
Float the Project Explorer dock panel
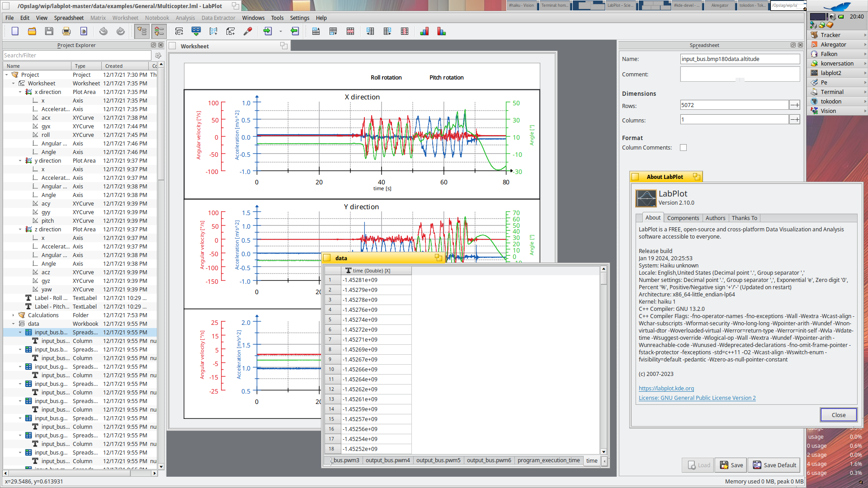pyautogui.click(x=153, y=45)
